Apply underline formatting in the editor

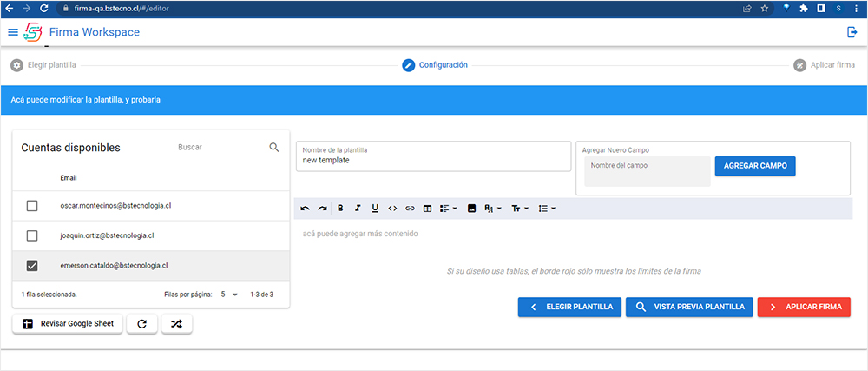[x=375, y=209]
